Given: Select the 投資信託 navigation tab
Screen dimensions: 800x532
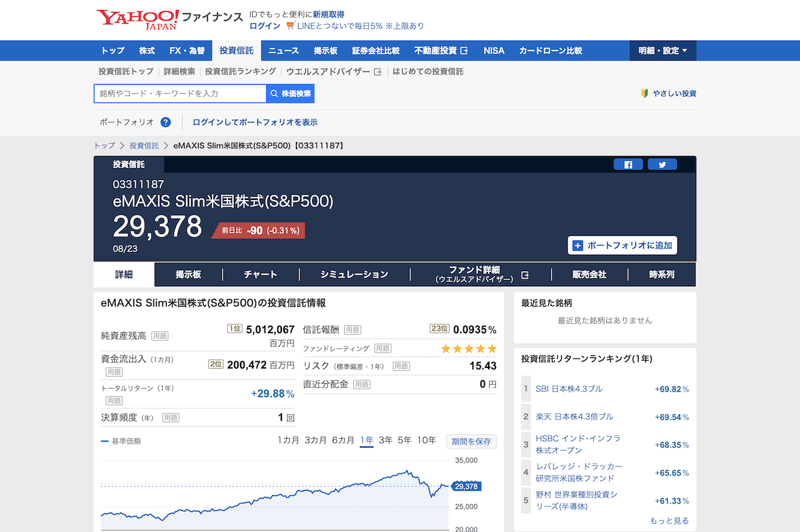Looking at the screenshot, I should click(x=237, y=51).
